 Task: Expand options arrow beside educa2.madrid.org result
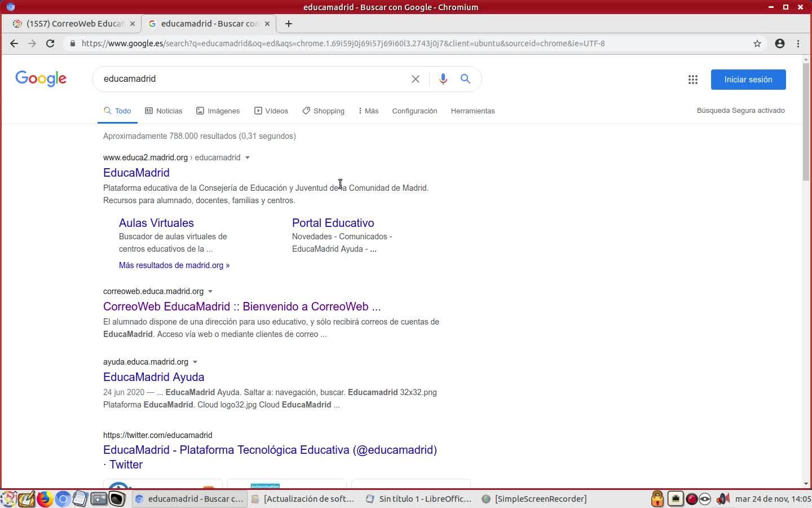click(248, 158)
